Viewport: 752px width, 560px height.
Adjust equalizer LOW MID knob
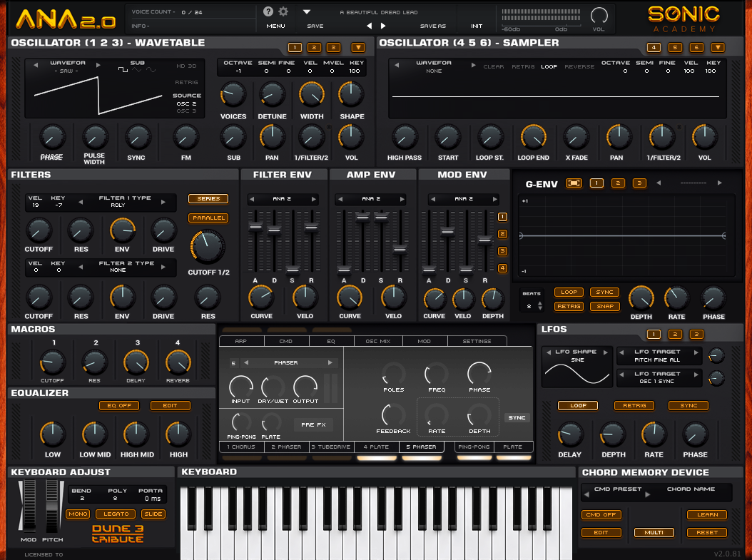(x=94, y=434)
